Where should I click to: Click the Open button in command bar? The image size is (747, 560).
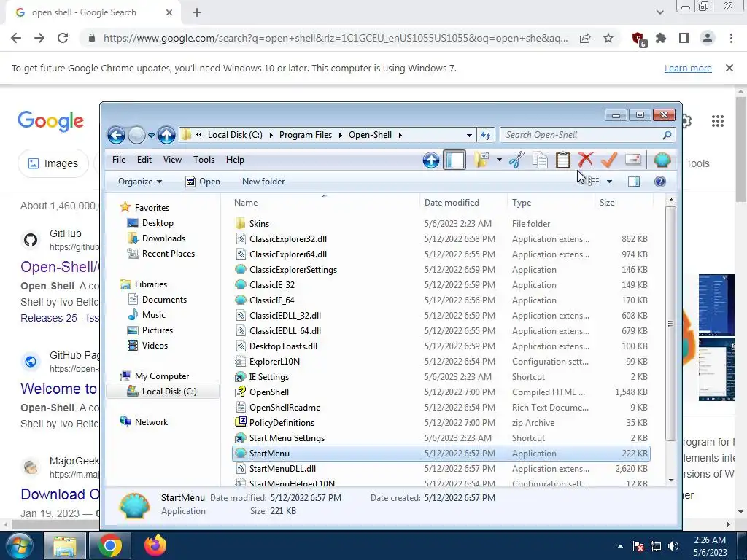203,182
